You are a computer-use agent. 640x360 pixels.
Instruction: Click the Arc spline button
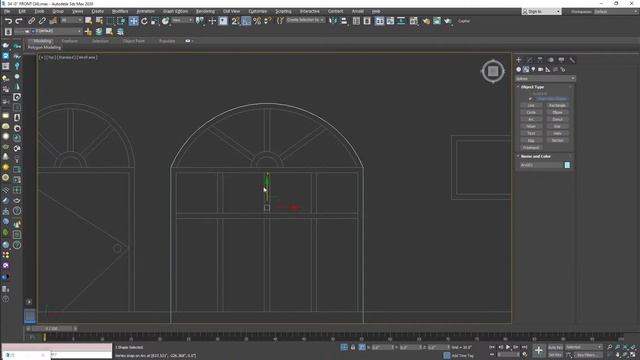coord(531,119)
